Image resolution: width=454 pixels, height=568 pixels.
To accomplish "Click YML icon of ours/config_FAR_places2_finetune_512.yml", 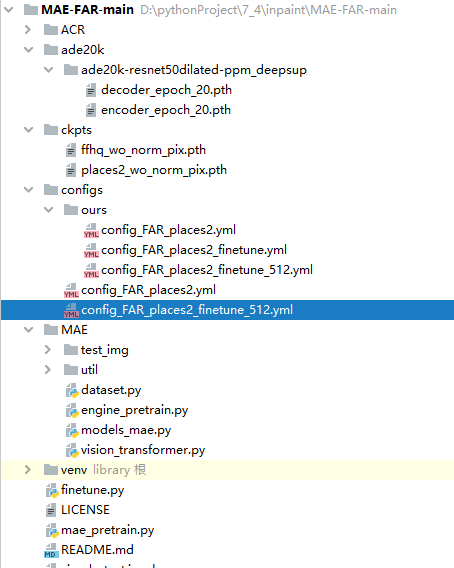I will click(91, 270).
